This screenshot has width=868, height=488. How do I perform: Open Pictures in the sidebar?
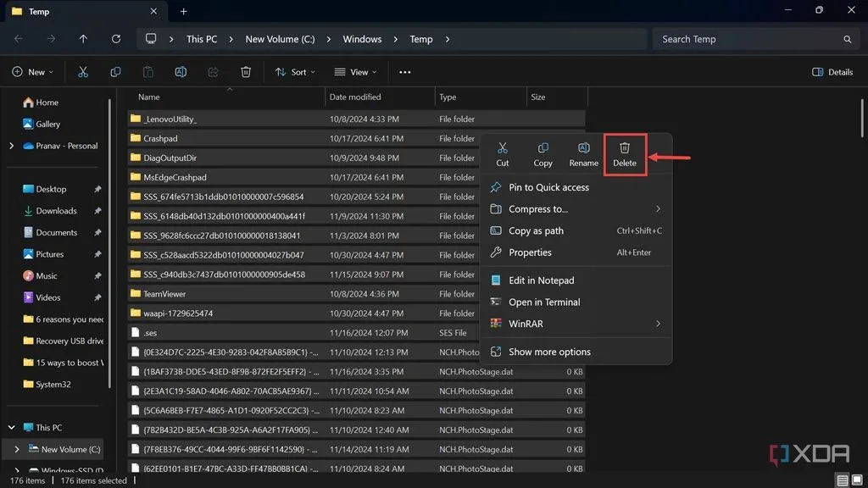point(43,254)
